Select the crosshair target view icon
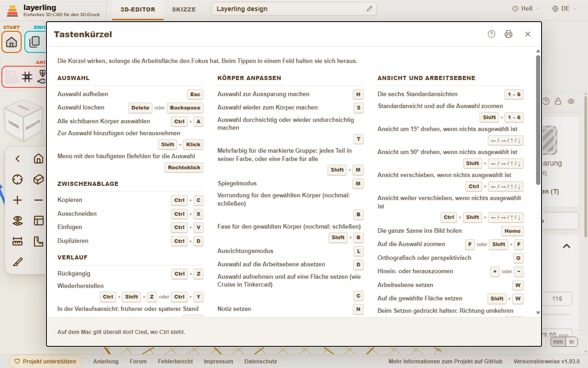This screenshot has height=368, width=588. click(x=17, y=179)
